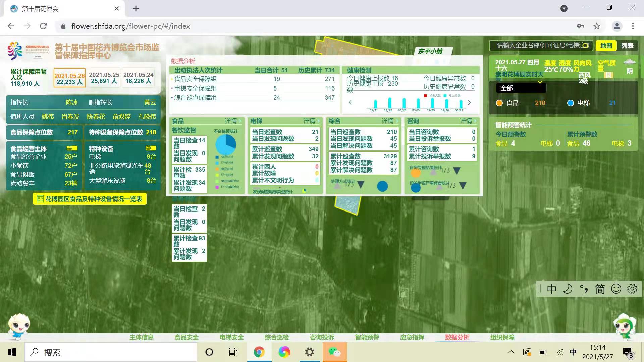This screenshot has height=362, width=644.
Task: Click next-page triangle for 投诉举报严重程度统计 legend
Action: tap(463, 185)
